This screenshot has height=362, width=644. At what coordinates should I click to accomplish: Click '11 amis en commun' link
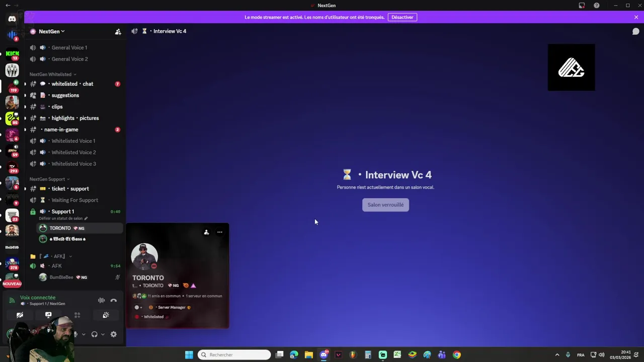[x=164, y=296]
